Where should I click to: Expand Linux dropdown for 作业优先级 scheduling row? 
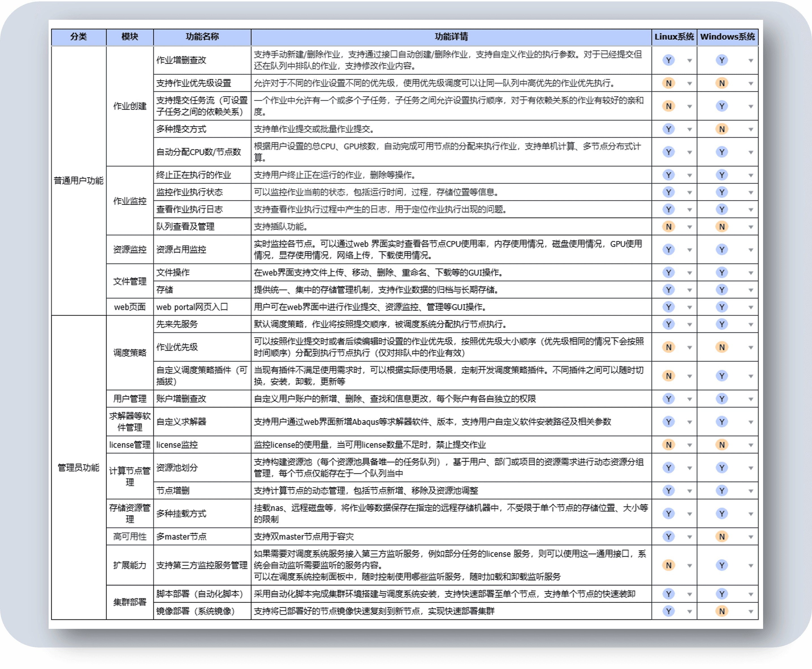click(x=690, y=348)
